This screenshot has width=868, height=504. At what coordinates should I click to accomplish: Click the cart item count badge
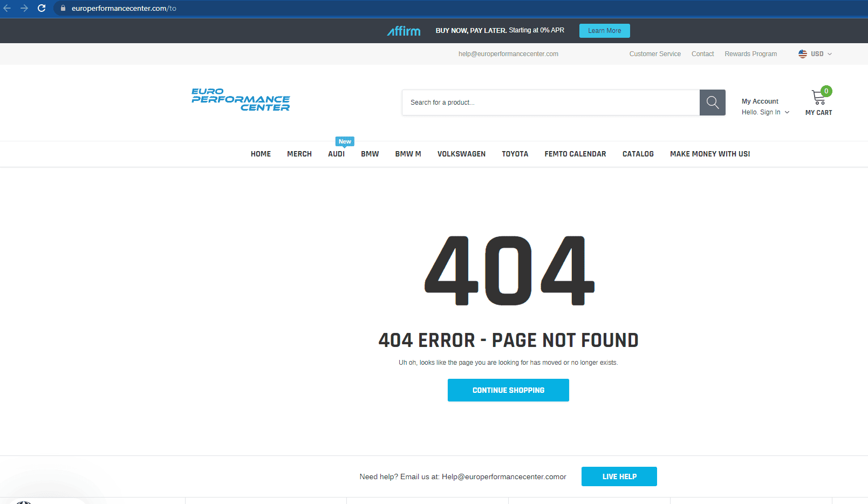826,91
